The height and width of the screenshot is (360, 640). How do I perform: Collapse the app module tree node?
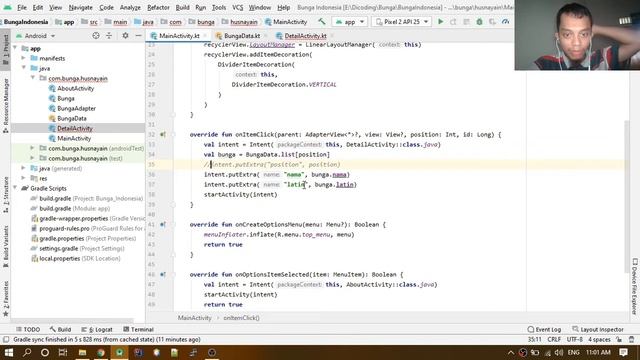[x=15, y=48]
